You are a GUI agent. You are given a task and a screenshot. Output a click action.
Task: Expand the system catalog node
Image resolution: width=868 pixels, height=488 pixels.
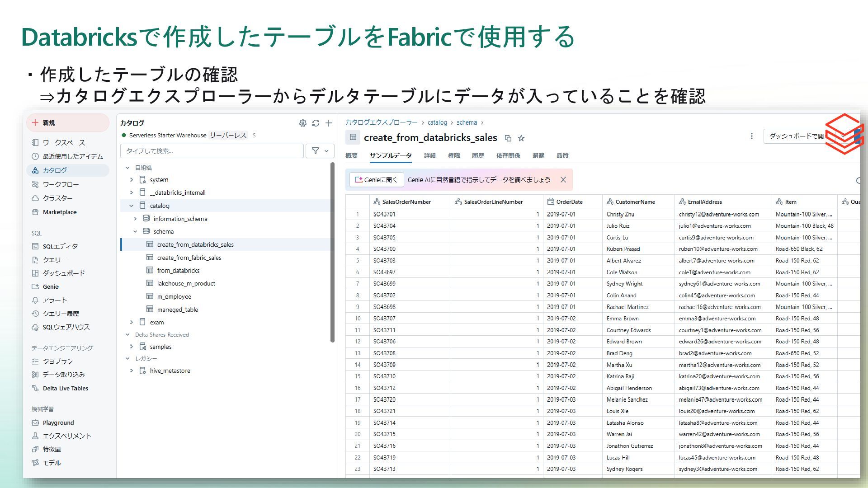point(132,180)
